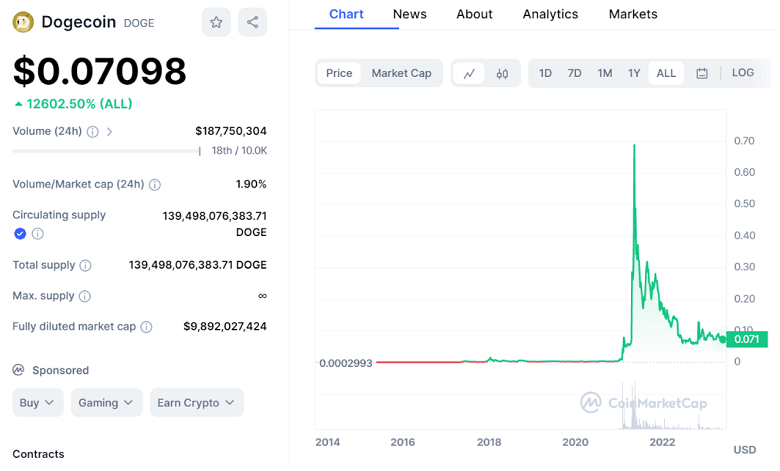Click the verified circulating supply badge
Viewport: 780px width, 471px height.
coord(20,234)
